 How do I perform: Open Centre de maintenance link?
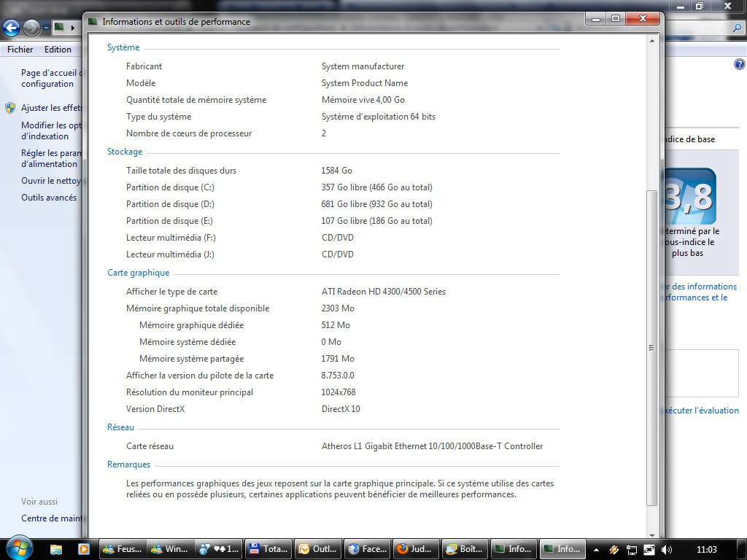pos(52,518)
